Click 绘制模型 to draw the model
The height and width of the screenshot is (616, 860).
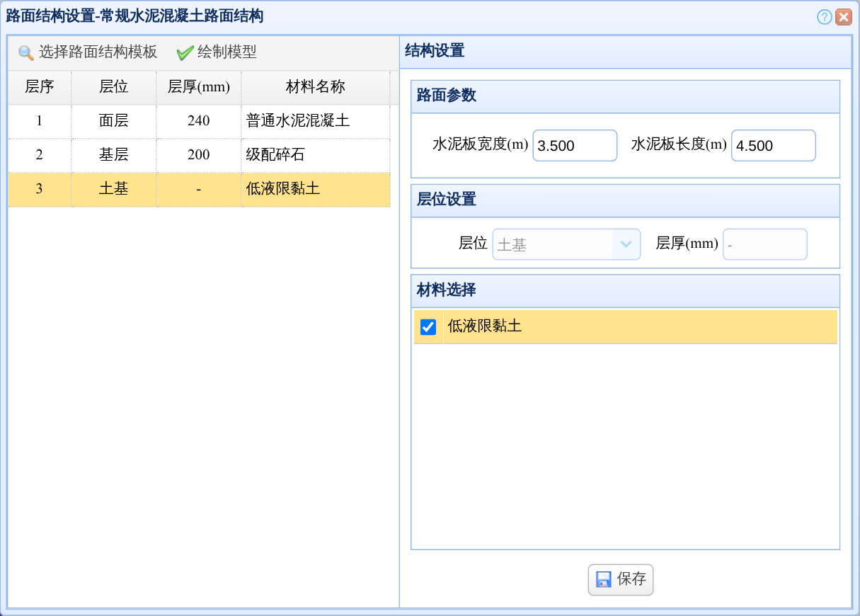pos(217,52)
